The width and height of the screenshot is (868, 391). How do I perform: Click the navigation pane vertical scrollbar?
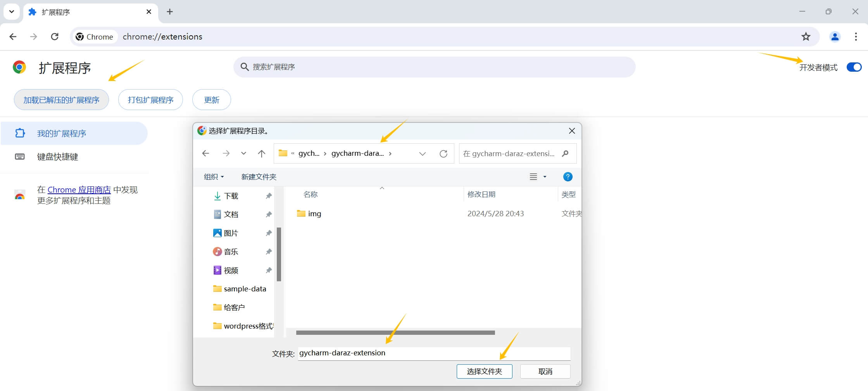[x=279, y=254]
